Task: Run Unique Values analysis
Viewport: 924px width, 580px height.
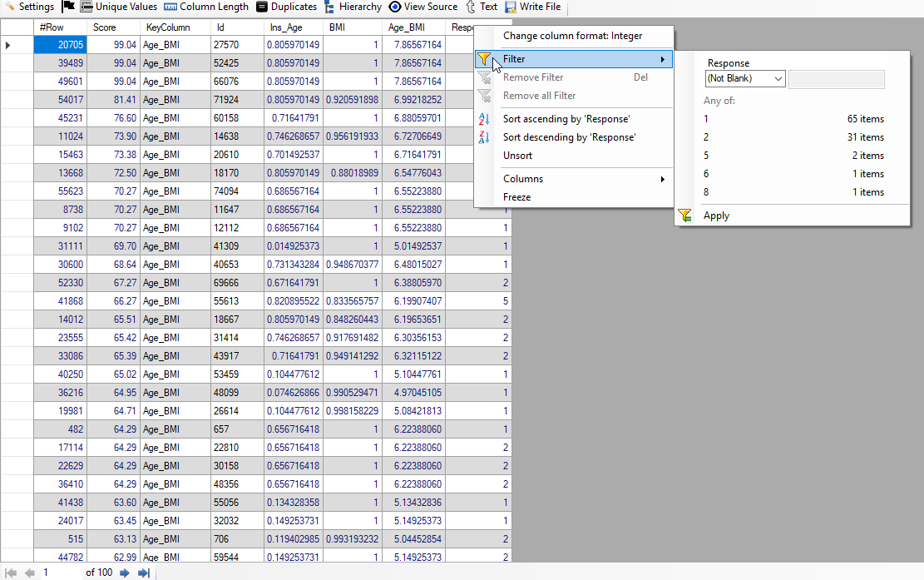Action: (x=118, y=7)
